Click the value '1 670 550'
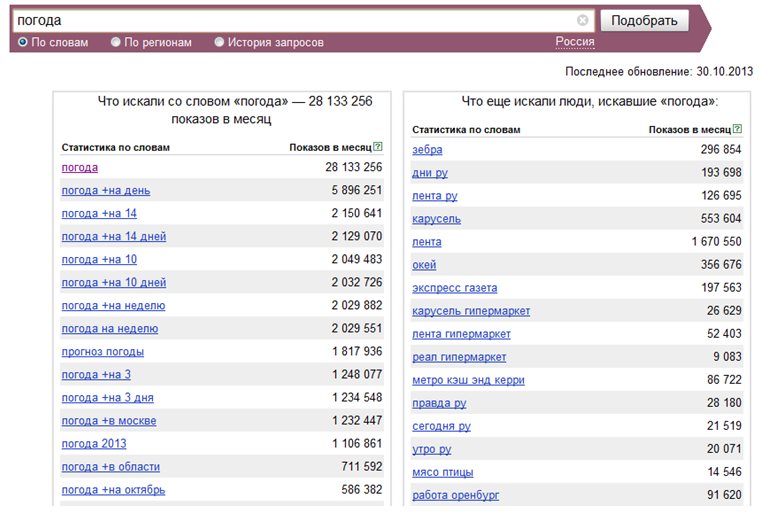The height and width of the screenshot is (512, 759). (716, 241)
